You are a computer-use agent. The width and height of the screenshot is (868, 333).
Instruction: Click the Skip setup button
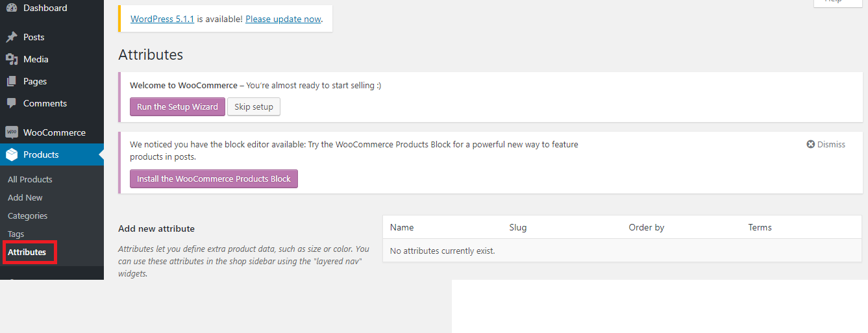coord(254,107)
